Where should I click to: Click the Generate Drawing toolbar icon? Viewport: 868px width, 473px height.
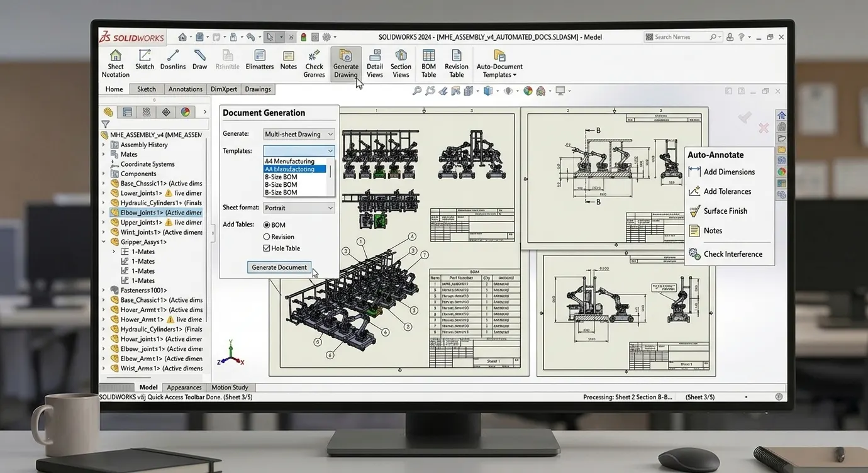click(346, 64)
